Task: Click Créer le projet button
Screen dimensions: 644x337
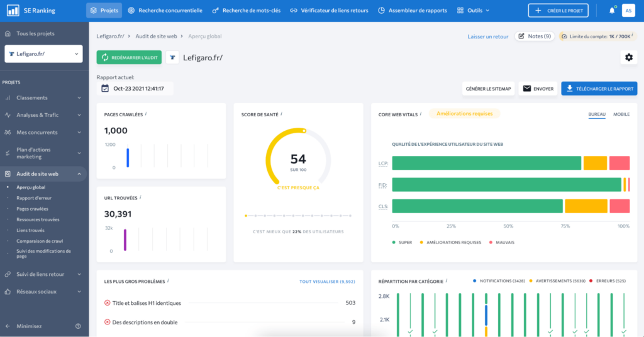Action: [x=558, y=10]
